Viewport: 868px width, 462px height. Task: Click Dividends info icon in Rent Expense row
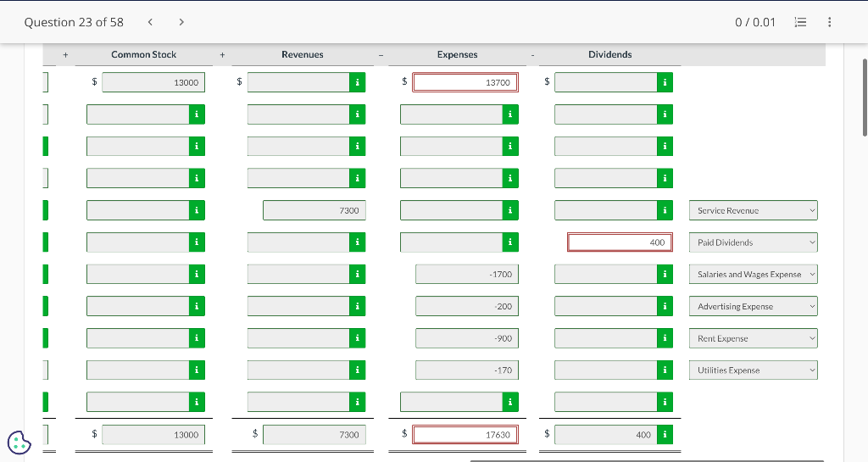665,338
